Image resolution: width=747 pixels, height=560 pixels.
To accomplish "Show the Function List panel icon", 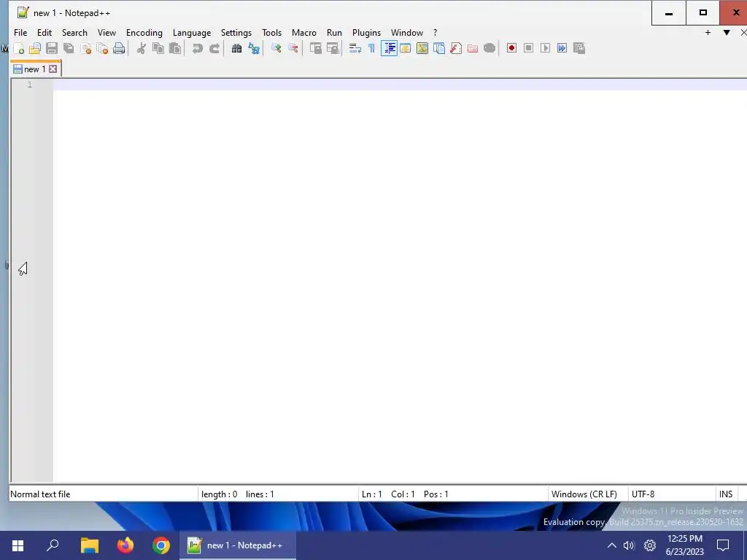I will (456, 48).
